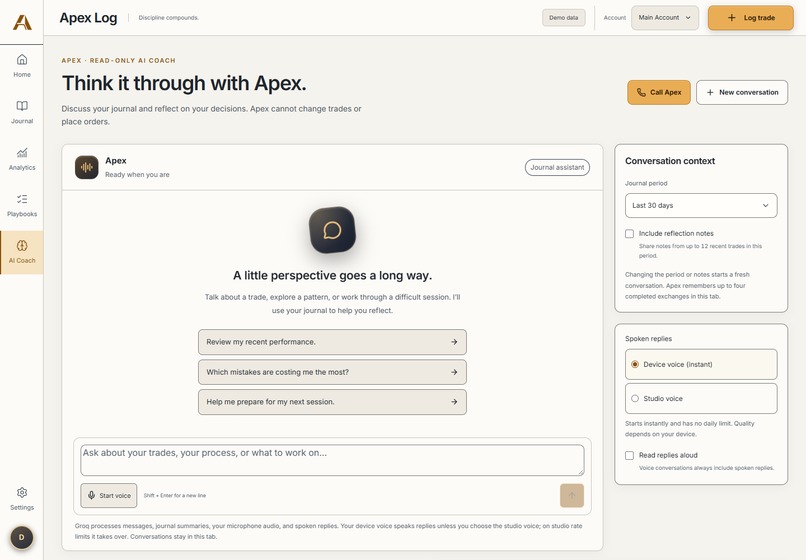806x560 pixels.
Task: Select the AI Coach sidebar item
Action: point(22,252)
